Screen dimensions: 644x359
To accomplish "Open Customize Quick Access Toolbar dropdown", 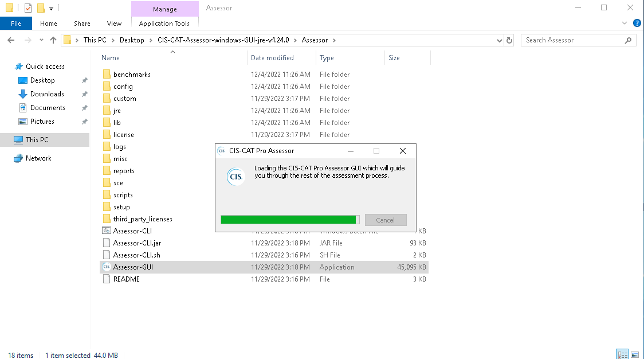I will click(x=52, y=8).
